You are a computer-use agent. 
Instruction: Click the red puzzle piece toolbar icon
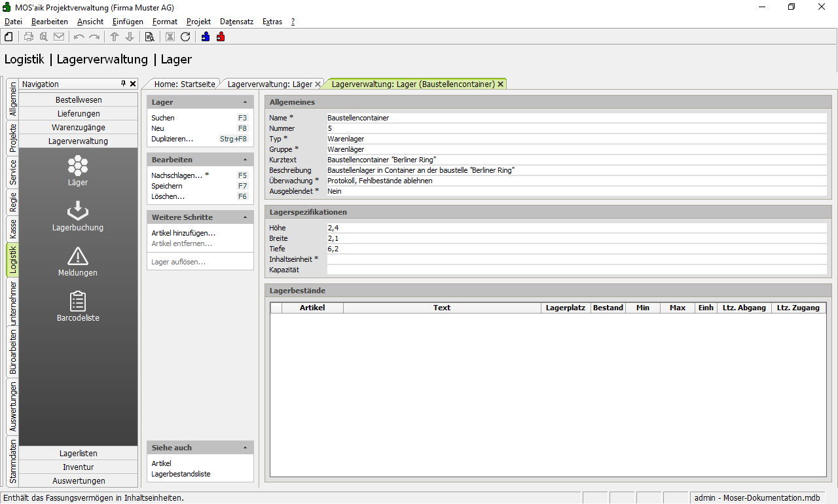point(221,37)
